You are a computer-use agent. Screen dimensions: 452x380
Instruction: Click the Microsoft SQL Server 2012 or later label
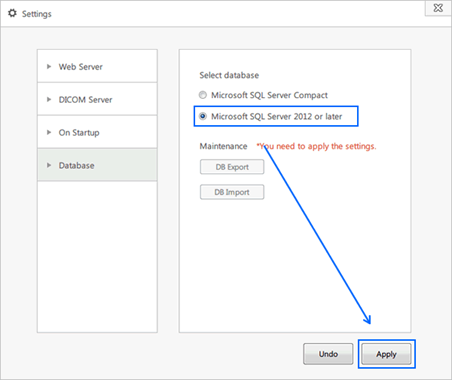(x=277, y=117)
